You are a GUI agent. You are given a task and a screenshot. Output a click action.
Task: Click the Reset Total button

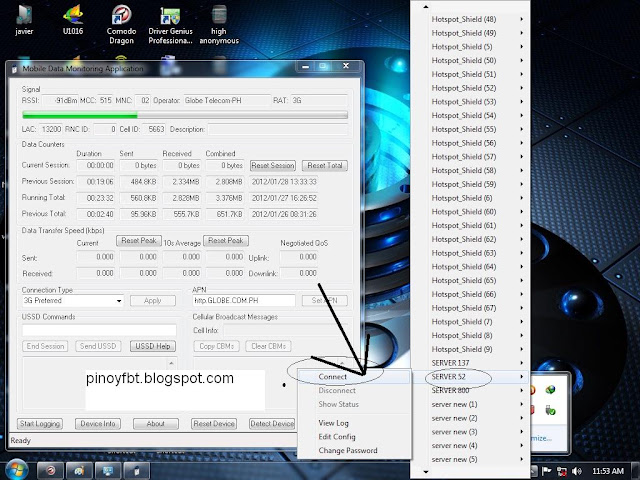325,166
